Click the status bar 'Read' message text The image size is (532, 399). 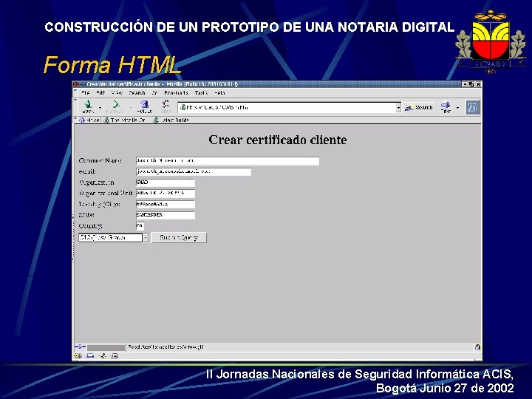tap(166, 347)
